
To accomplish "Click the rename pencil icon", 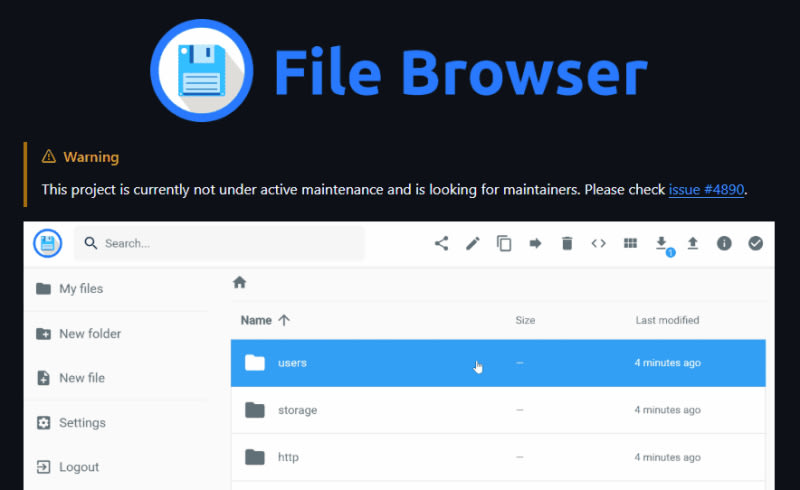I will point(473,243).
